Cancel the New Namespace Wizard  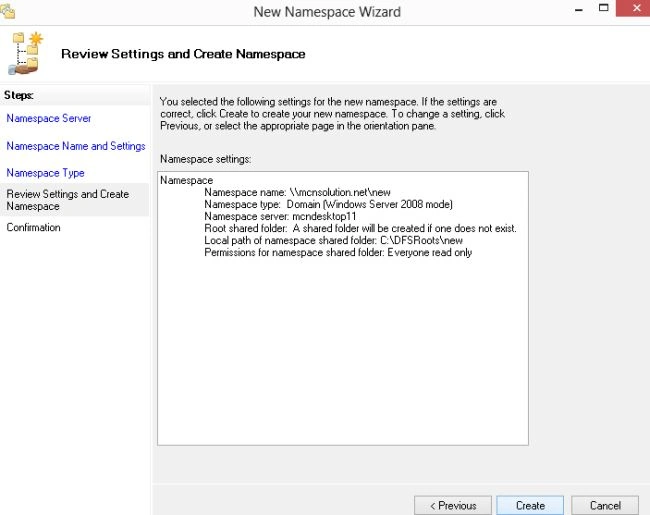(605, 505)
